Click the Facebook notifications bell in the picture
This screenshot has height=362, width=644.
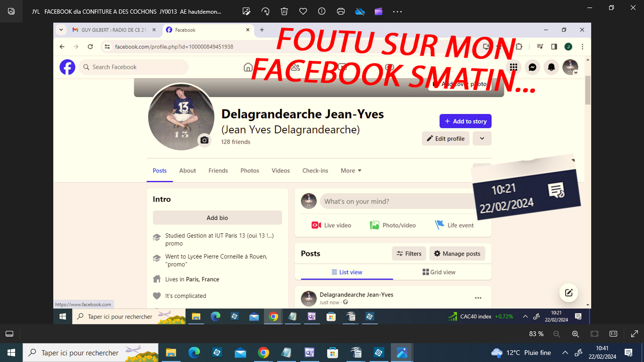(x=551, y=67)
